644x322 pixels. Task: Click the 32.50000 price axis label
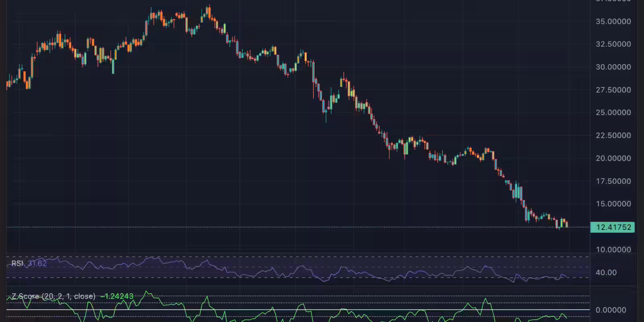click(613, 44)
